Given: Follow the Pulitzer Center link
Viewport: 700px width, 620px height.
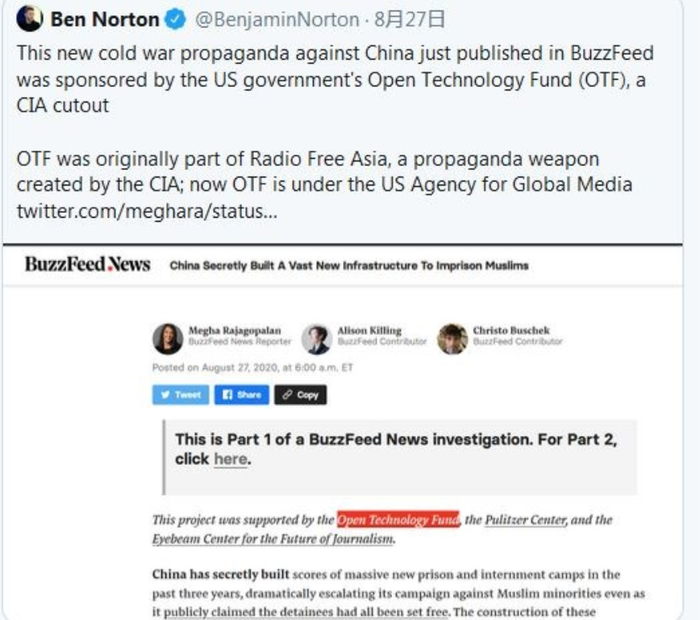Looking at the screenshot, I should click(x=526, y=520).
